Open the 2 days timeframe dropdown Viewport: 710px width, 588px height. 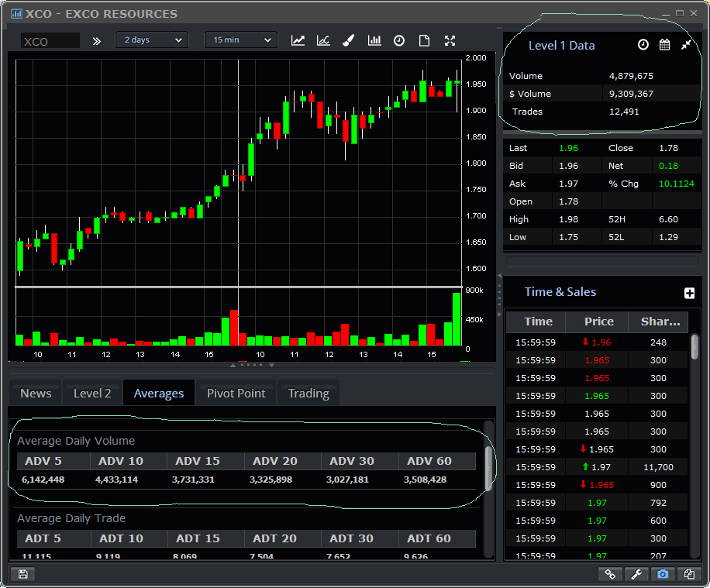coord(151,40)
